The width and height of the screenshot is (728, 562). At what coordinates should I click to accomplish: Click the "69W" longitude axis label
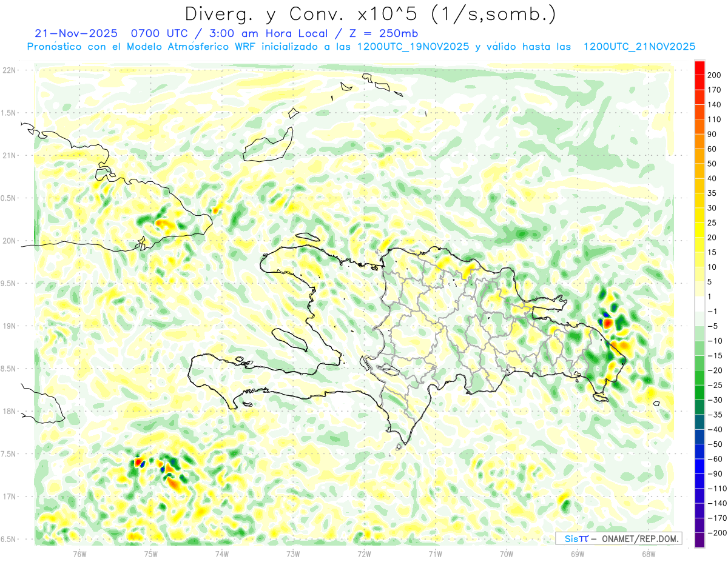click(578, 554)
